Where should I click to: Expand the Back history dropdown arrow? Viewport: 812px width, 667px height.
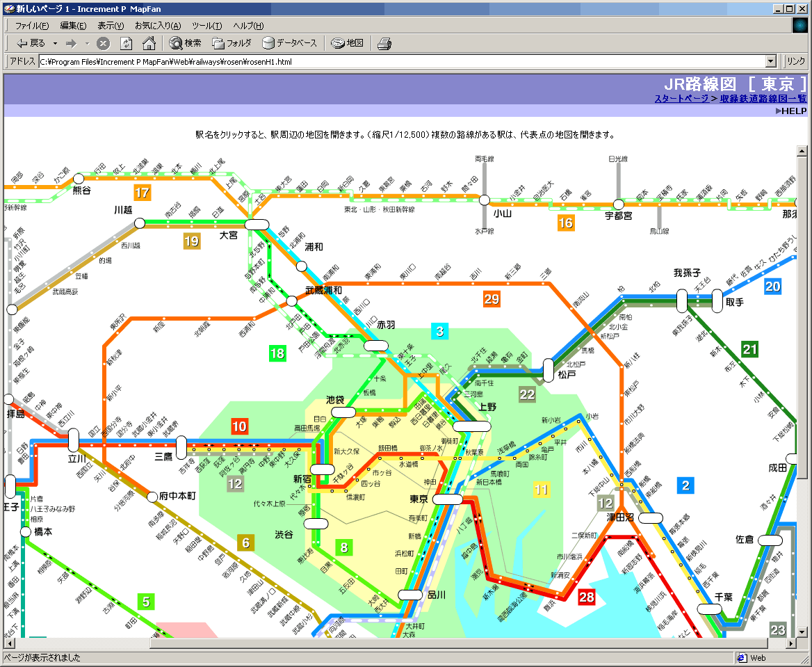click(x=56, y=43)
